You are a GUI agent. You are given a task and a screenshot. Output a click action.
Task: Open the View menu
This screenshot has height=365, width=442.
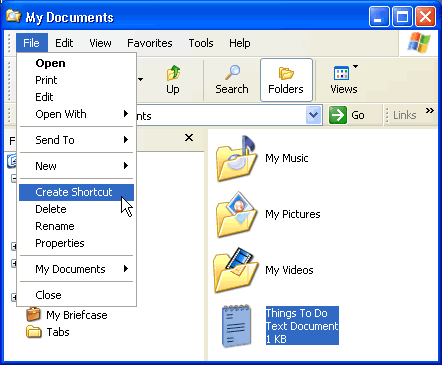click(100, 43)
